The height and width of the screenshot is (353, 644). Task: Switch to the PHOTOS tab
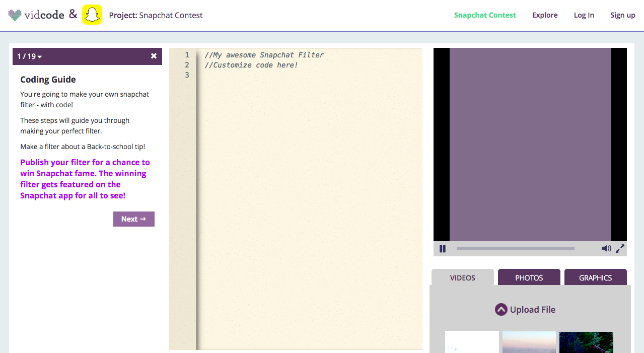[x=529, y=277]
